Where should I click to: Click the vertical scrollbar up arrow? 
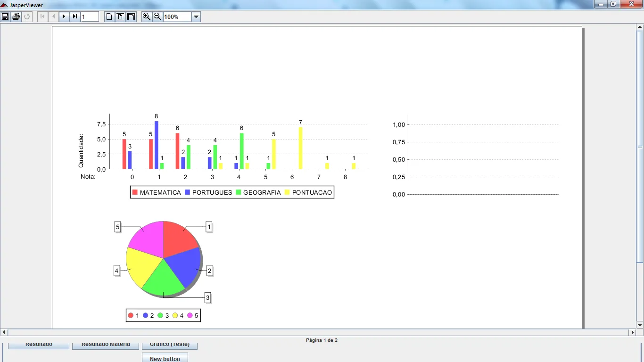pyautogui.click(x=640, y=27)
